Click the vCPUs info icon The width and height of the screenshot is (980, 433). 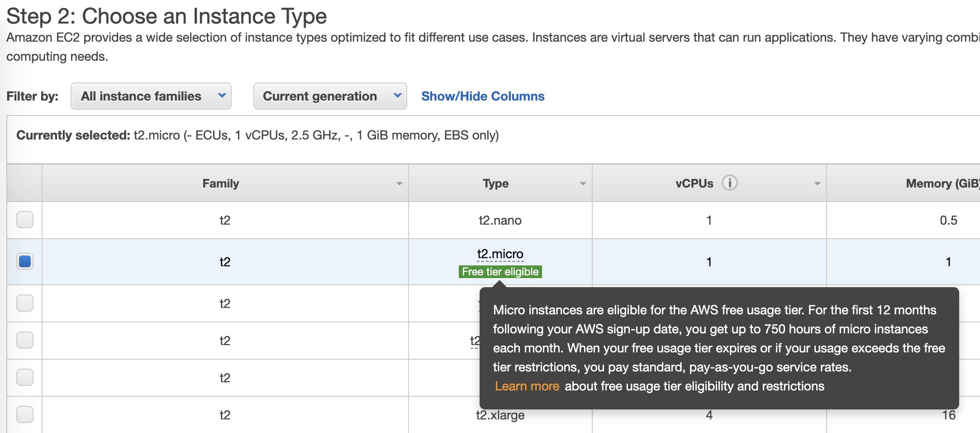pos(729,183)
